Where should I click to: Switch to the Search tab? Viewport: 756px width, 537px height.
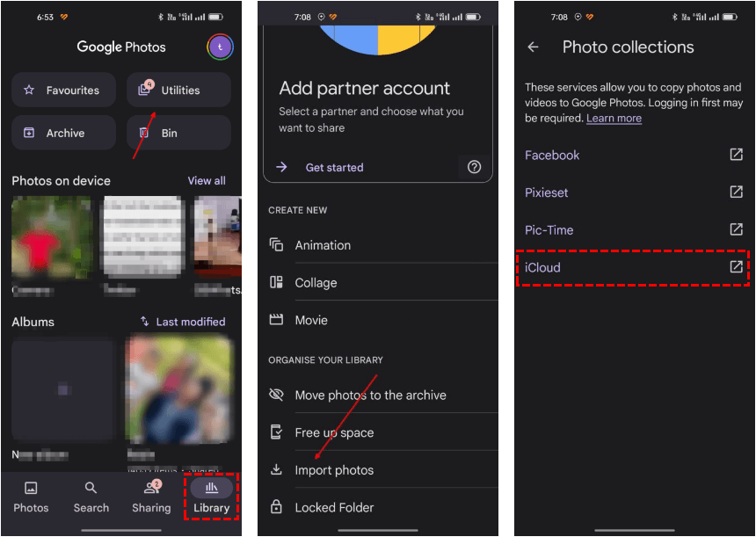(x=91, y=497)
